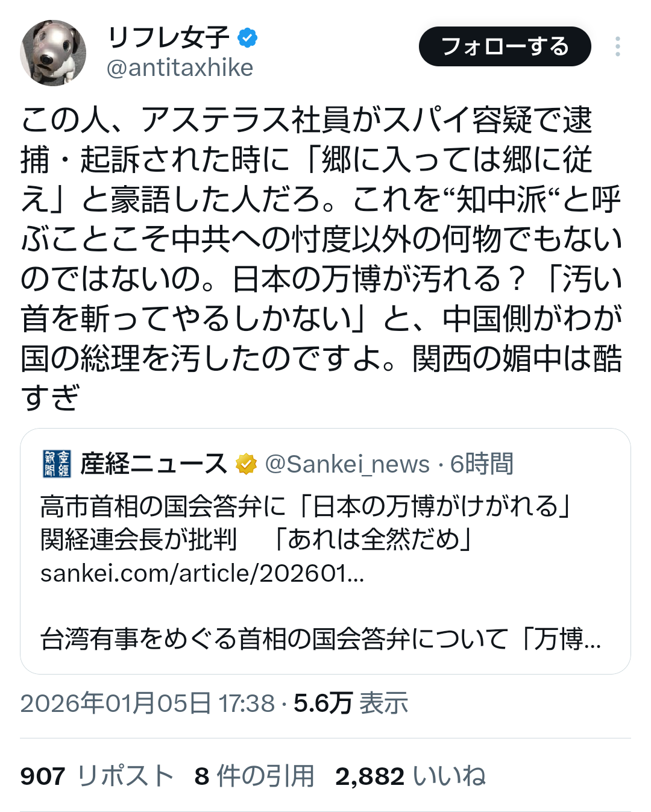Show the 8 件の引用 quotes

[x=254, y=776]
